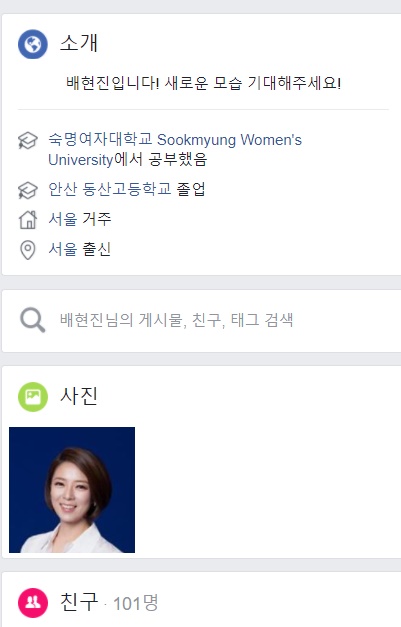Open the 사진 section heading

[x=79, y=396]
